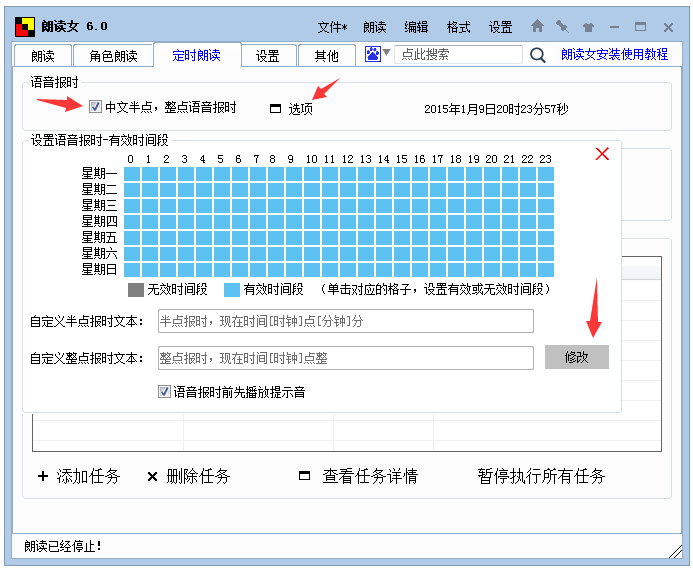Toggle 语音报时前先播放提示音 checkbox
Image resolution: width=693 pixels, height=568 pixels.
click(x=164, y=392)
